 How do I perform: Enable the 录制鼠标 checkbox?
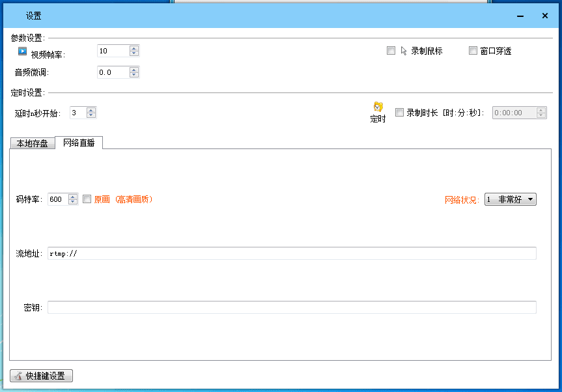pyautogui.click(x=391, y=50)
